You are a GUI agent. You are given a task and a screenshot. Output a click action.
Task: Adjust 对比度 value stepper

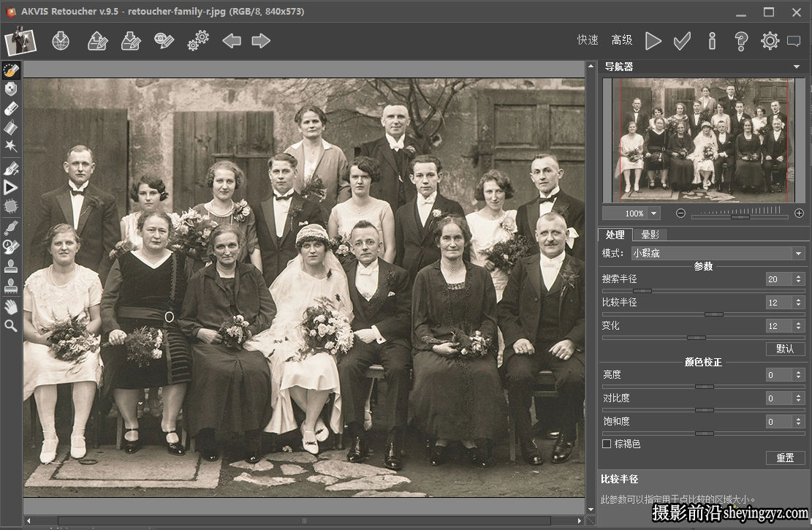pos(798,398)
